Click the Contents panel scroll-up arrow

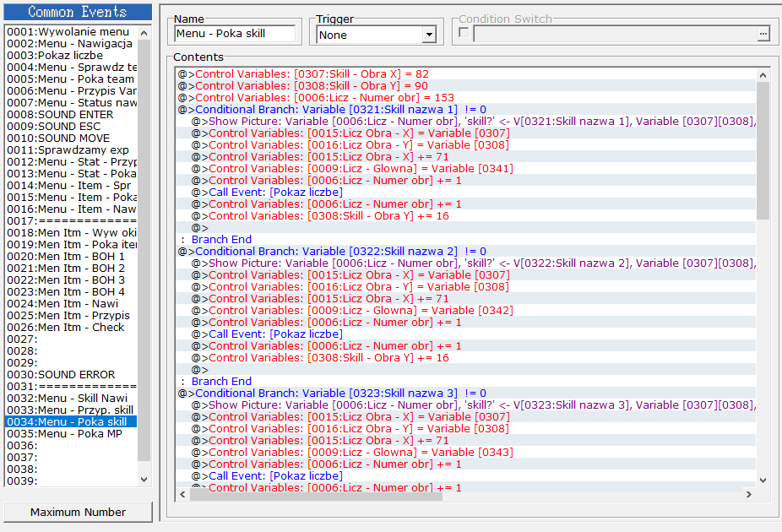763,75
